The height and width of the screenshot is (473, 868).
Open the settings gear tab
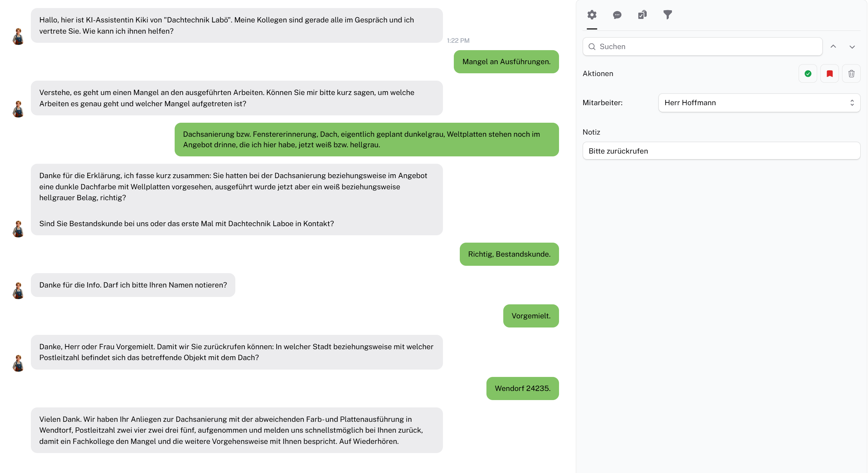[x=592, y=15]
